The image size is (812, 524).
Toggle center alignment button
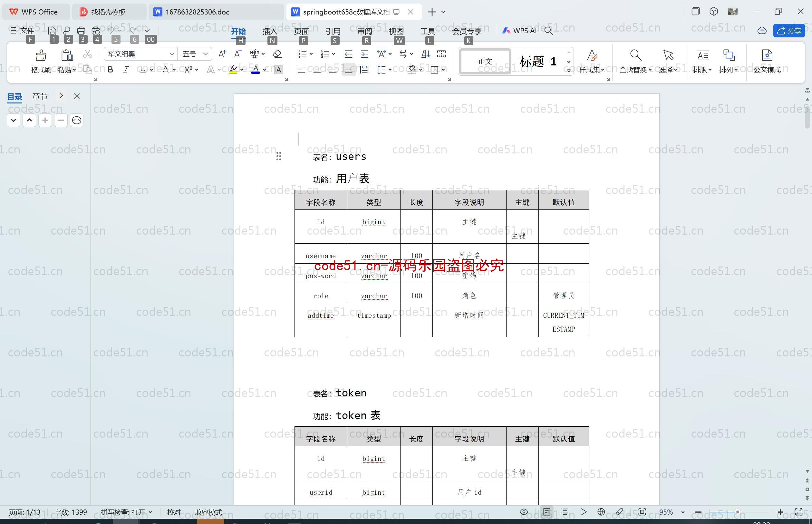click(317, 70)
